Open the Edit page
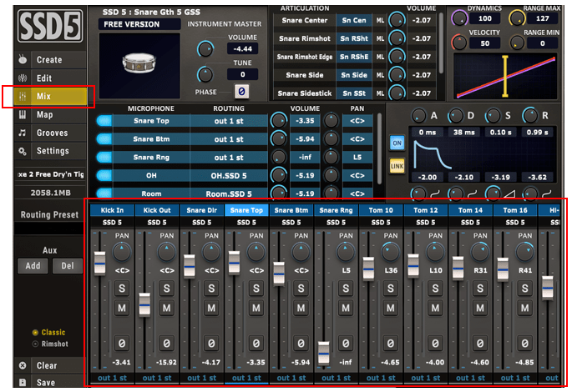 [x=50, y=78]
